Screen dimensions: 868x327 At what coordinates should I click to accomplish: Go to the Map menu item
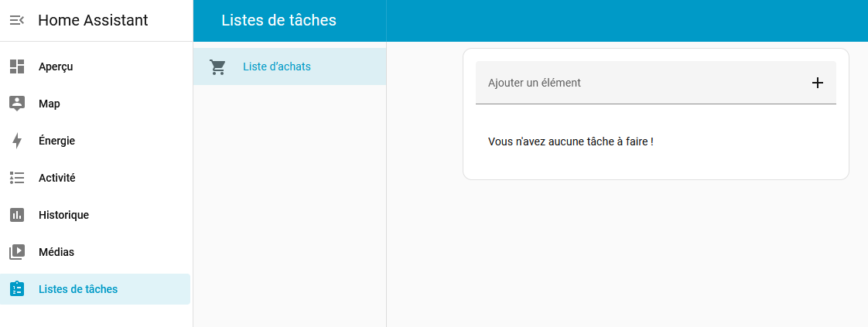[50, 104]
